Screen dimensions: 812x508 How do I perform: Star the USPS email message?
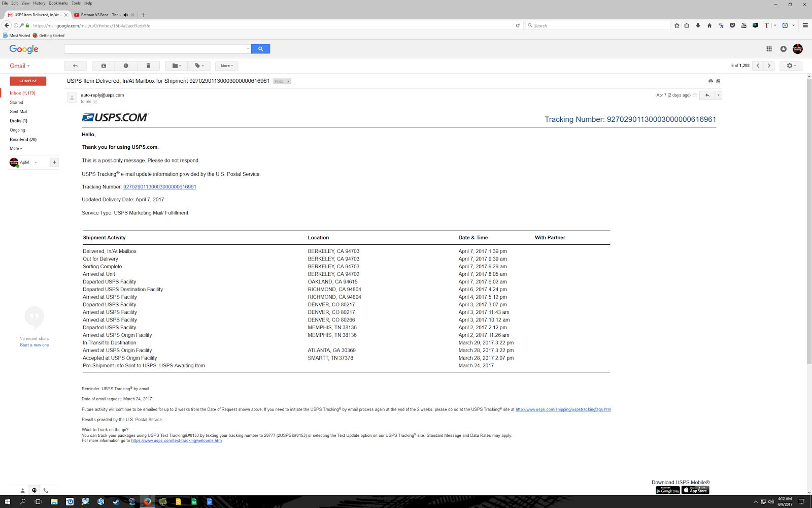[x=695, y=95]
